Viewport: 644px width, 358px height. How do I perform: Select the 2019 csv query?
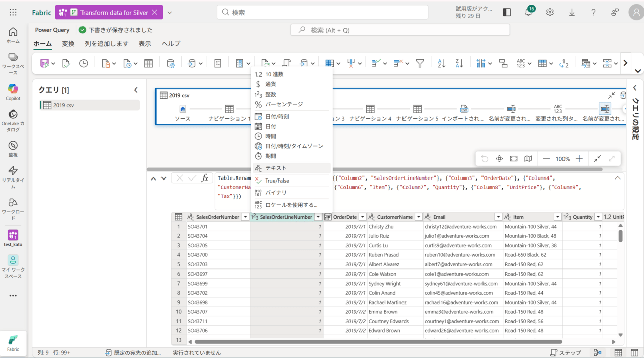point(64,105)
